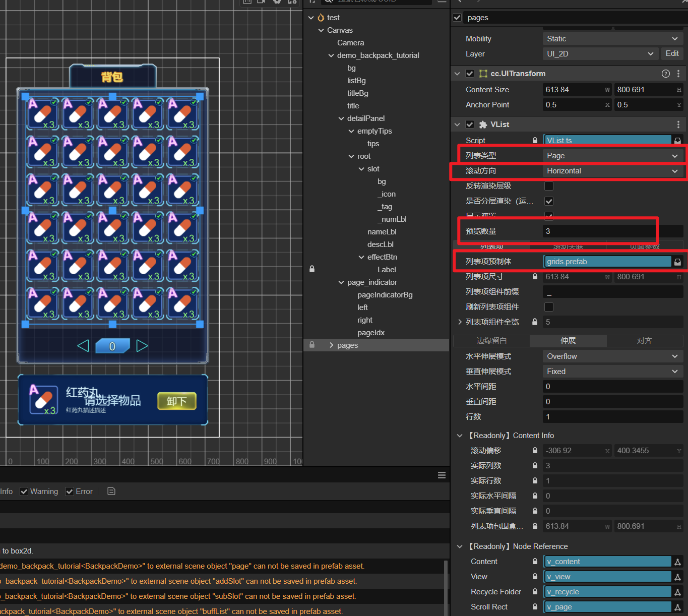Viewport: 688px width, 616px height.
Task: Click the Content Size width field
Action: point(577,90)
